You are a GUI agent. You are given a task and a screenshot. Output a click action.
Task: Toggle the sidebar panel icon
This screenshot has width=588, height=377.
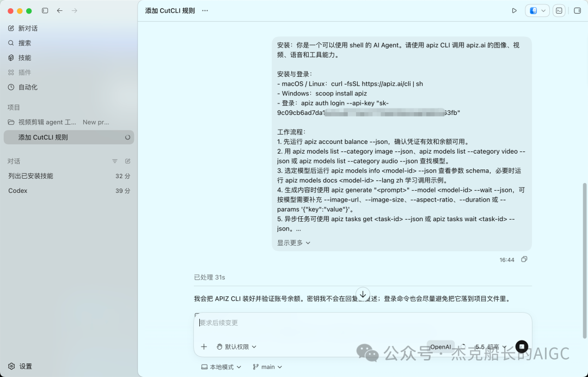click(45, 10)
